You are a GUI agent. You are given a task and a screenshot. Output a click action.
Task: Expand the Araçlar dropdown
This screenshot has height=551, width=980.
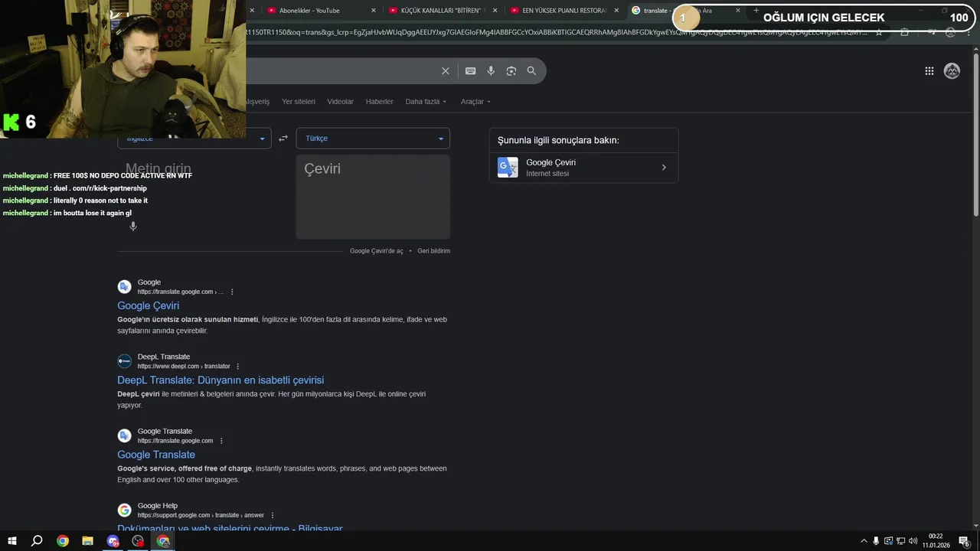point(475,102)
